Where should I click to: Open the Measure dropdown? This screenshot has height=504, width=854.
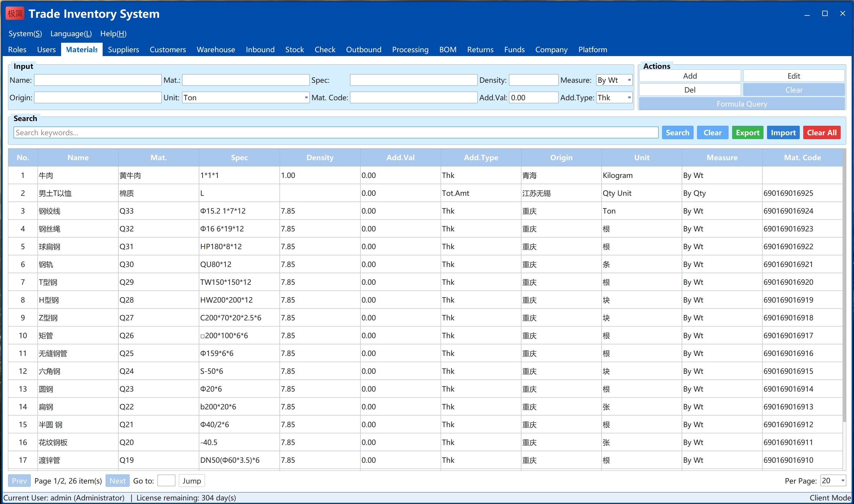coord(614,80)
